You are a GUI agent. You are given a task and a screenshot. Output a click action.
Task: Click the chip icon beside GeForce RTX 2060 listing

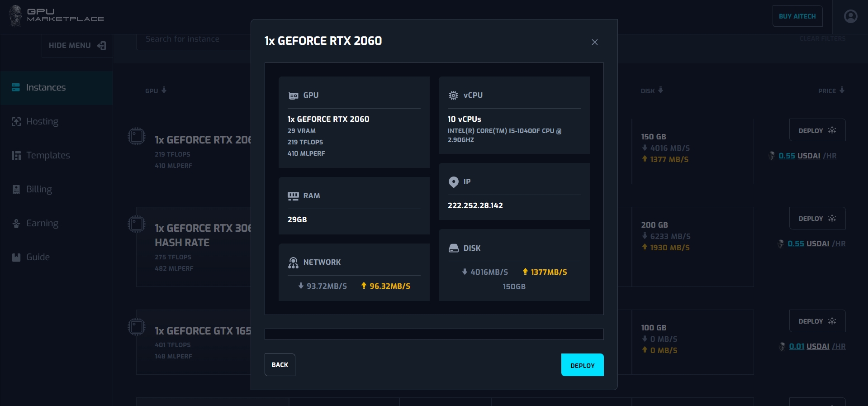(137, 136)
